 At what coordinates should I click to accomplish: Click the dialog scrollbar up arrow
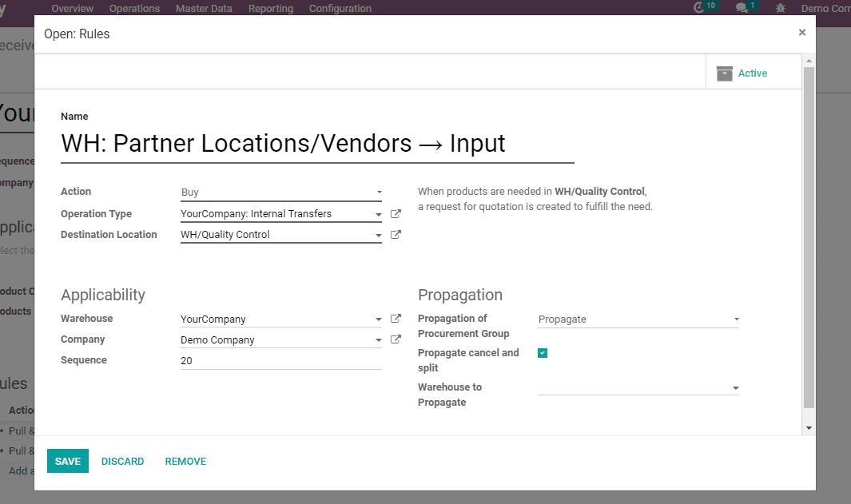(x=809, y=61)
